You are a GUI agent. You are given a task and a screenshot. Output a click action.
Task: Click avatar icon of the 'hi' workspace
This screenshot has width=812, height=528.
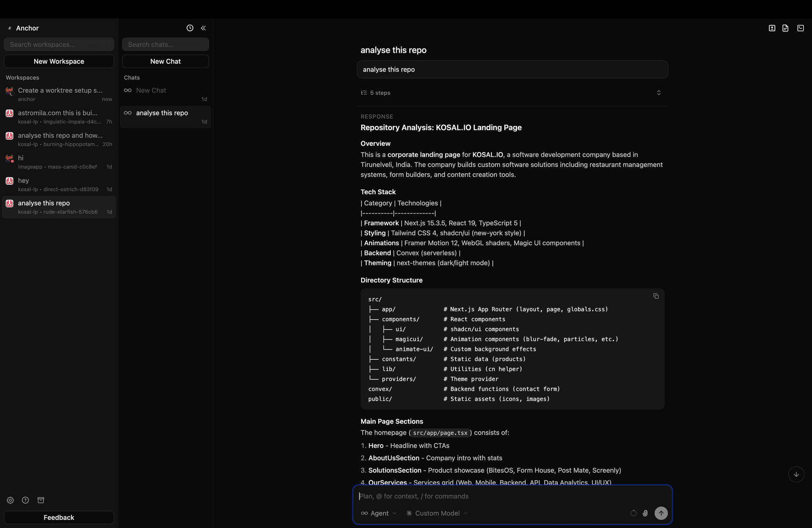point(9,159)
